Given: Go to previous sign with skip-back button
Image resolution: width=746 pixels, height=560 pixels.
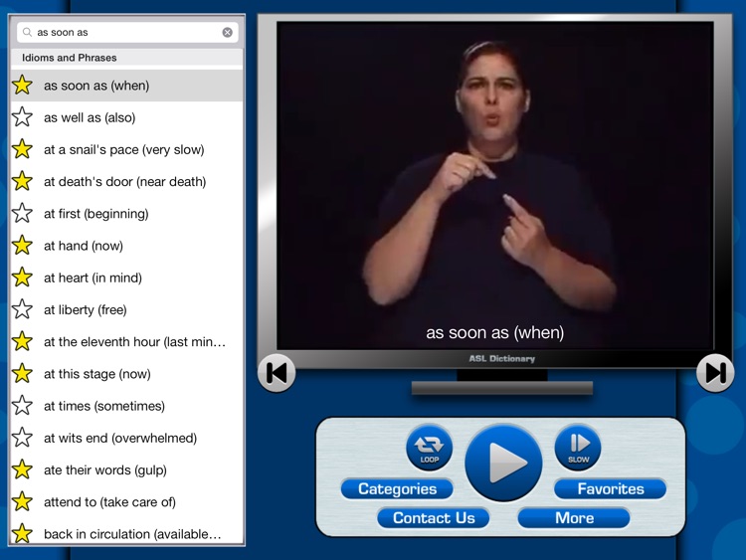Looking at the screenshot, I should point(277,373).
